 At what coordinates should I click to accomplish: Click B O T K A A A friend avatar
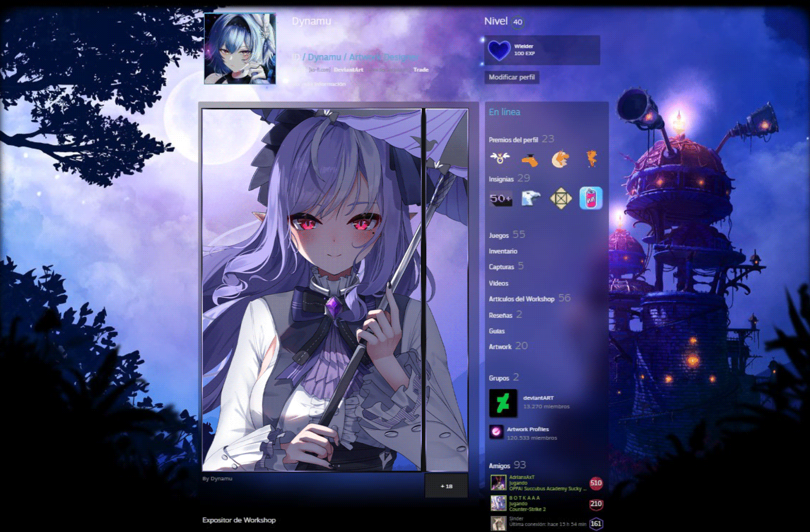click(498, 503)
